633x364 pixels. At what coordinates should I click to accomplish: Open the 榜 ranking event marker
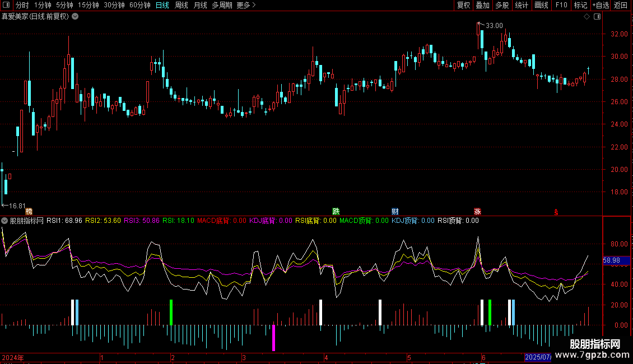[29, 212]
